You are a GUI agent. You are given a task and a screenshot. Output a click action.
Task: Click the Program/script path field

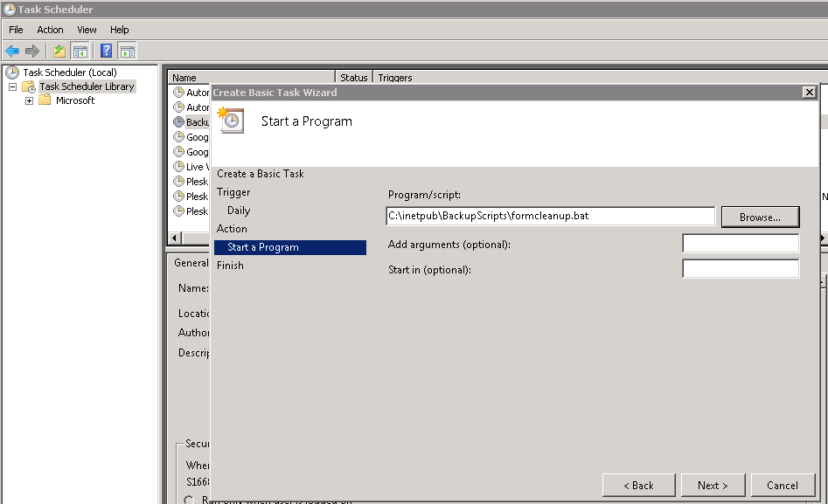point(550,216)
